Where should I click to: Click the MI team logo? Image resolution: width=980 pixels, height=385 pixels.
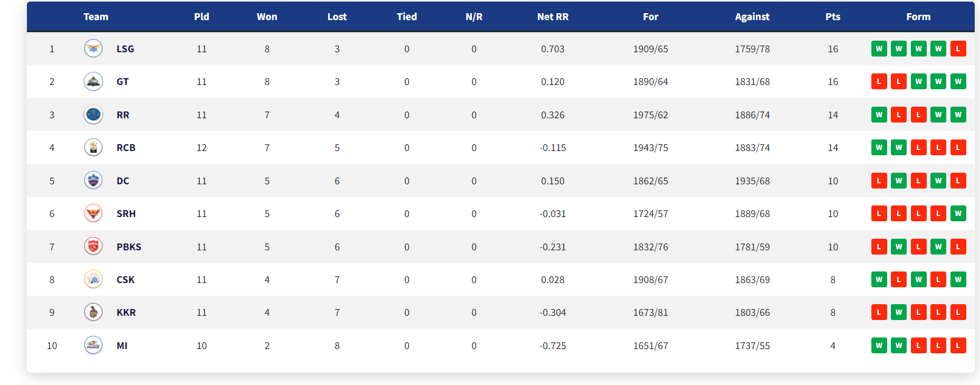coord(93,345)
